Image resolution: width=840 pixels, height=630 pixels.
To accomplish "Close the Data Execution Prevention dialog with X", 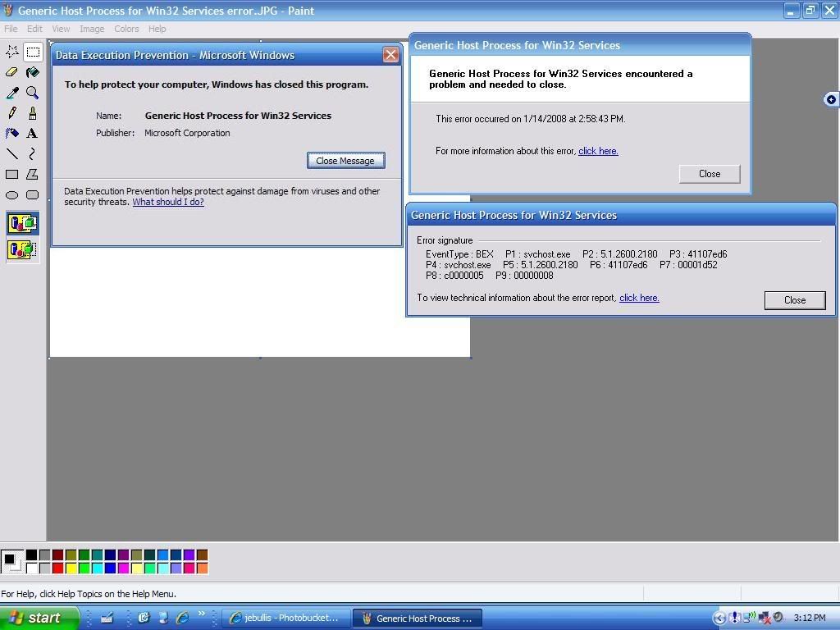I will 391,55.
